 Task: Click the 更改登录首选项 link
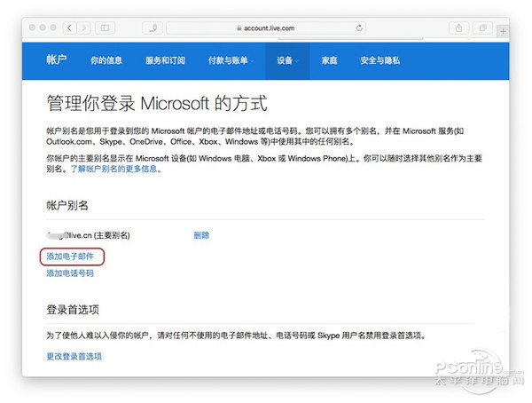pyautogui.click(x=74, y=357)
